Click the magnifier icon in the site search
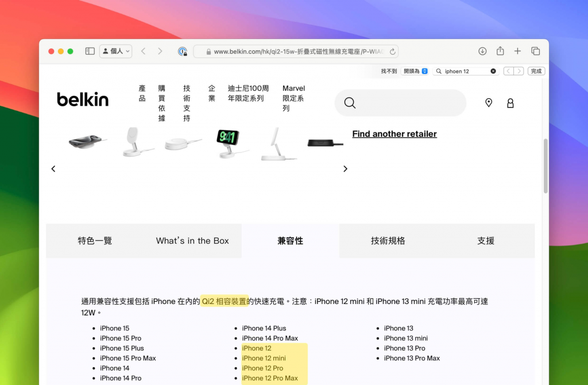This screenshot has width=588, height=385. (x=350, y=103)
